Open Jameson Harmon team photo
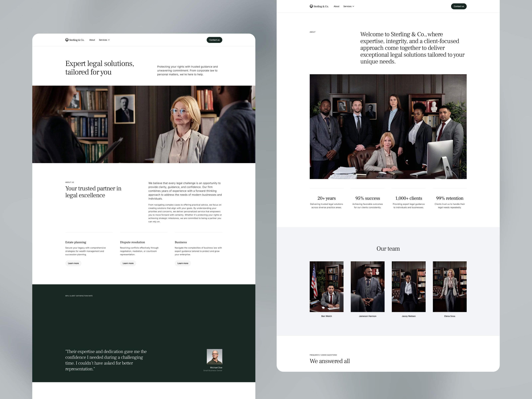Viewport: 532px width, 399px height. pos(367,286)
